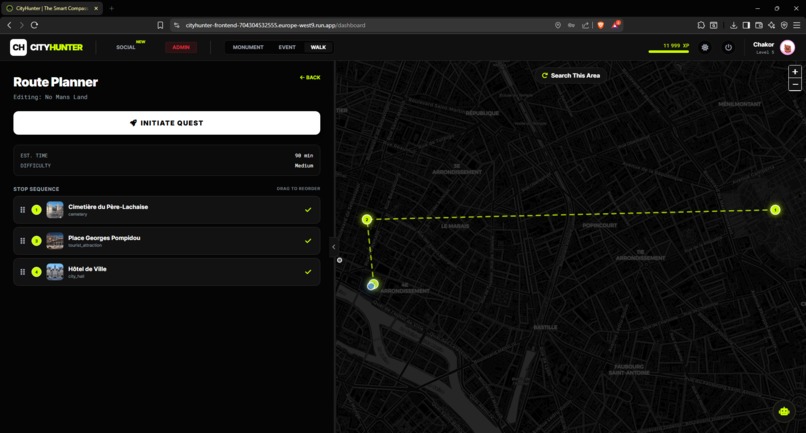Click the 'Route Planner' heading
The height and width of the screenshot is (433, 806).
tap(56, 82)
